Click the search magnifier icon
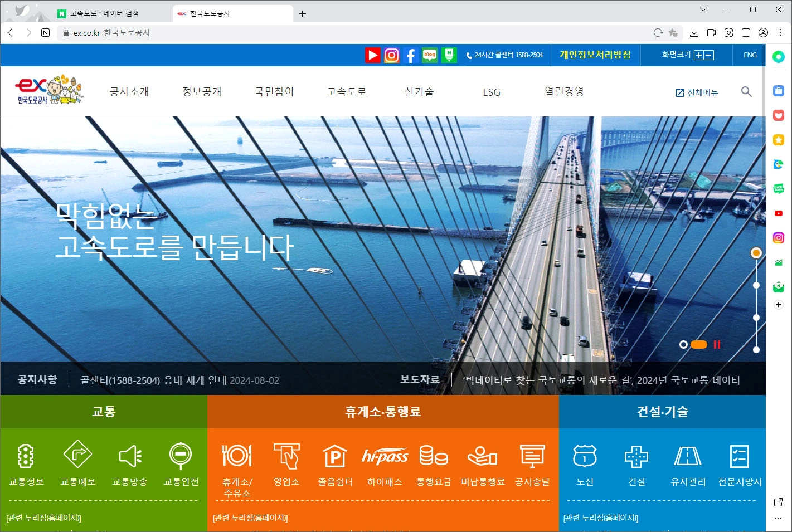 click(746, 91)
